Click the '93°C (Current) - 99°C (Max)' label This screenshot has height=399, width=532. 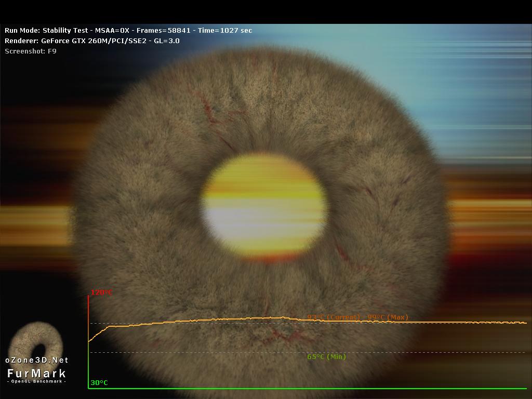pyautogui.click(x=357, y=317)
